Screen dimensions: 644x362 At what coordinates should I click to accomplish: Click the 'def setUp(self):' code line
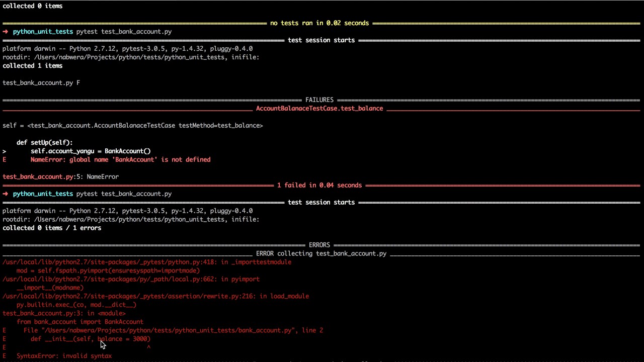[45, 143]
